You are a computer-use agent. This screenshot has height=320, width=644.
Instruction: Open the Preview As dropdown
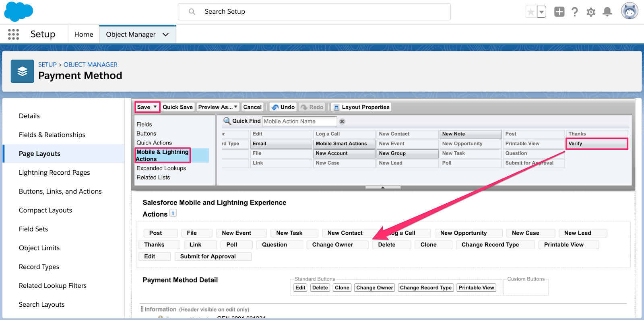tap(218, 107)
